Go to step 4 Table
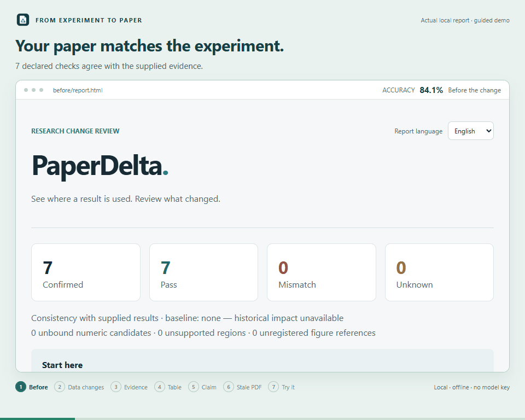This screenshot has width=525, height=420. coord(168,387)
